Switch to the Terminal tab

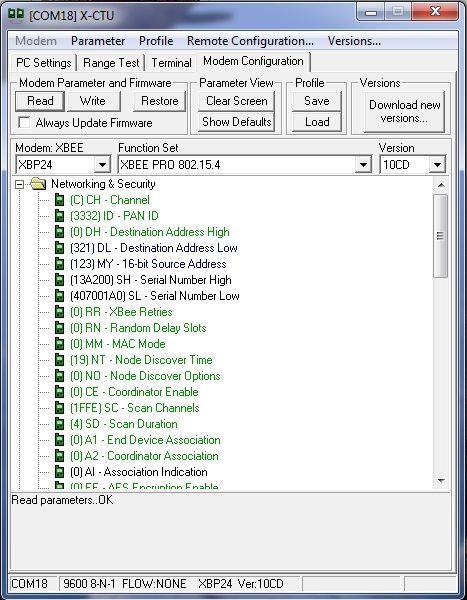click(171, 63)
